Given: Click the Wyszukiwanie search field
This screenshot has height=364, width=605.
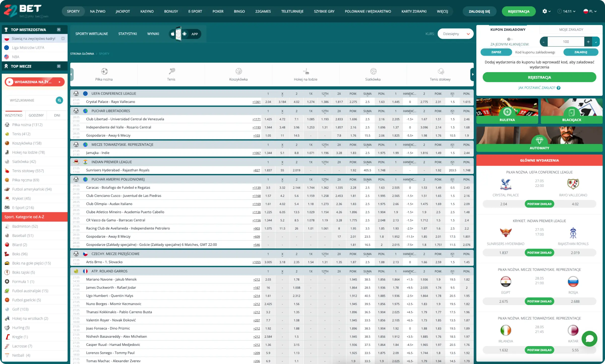Looking at the screenshot, I should click(31, 100).
